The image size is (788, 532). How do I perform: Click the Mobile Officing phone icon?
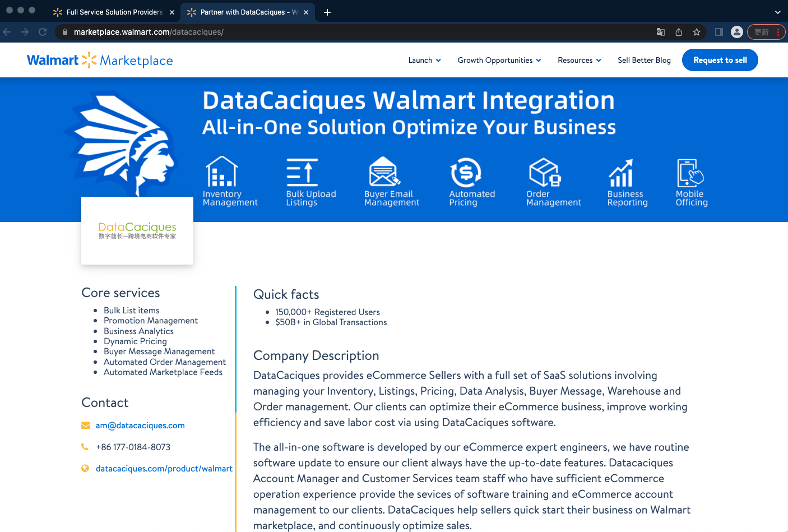[x=690, y=173]
